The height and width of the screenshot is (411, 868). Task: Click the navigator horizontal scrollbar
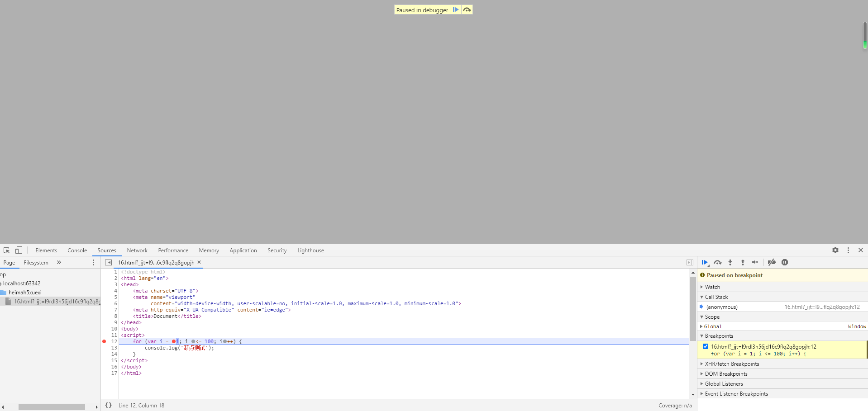click(x=52, y=407)
